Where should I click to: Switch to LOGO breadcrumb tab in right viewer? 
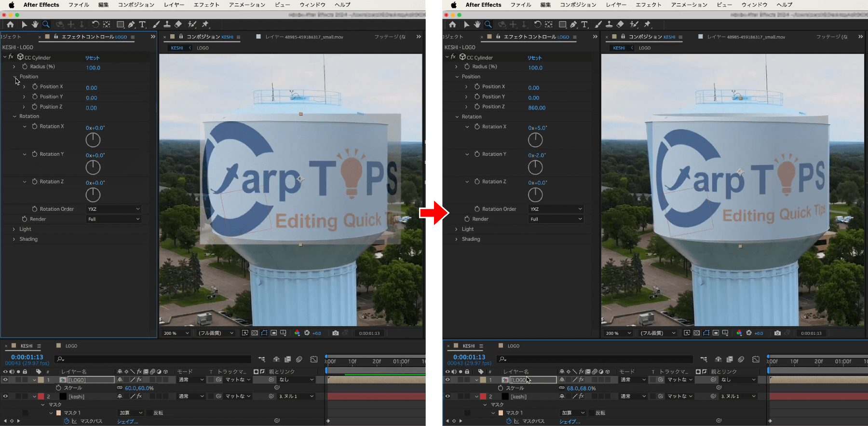point(645,48)
